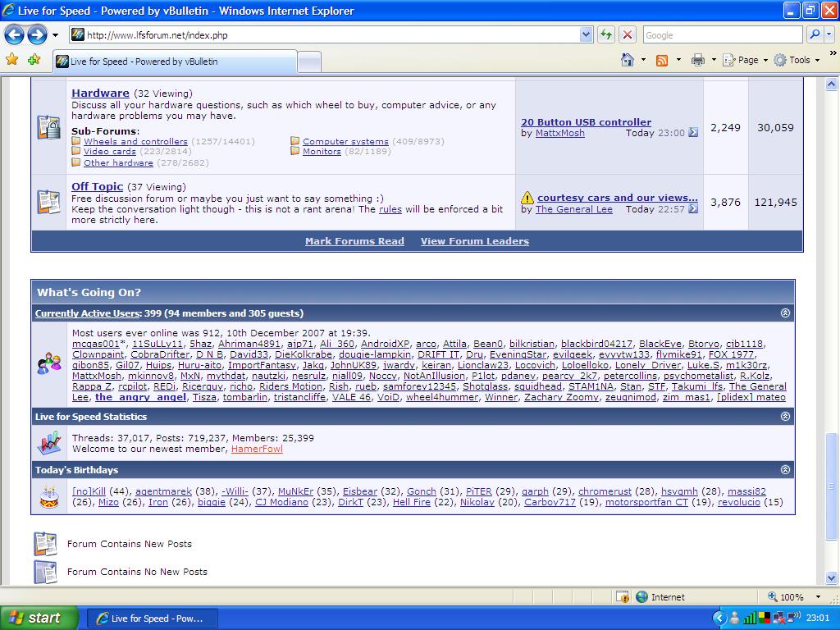The width and height of the screenshot is (840, 630).
Task: Click the Refresh page icon
Action: [606, 34]
